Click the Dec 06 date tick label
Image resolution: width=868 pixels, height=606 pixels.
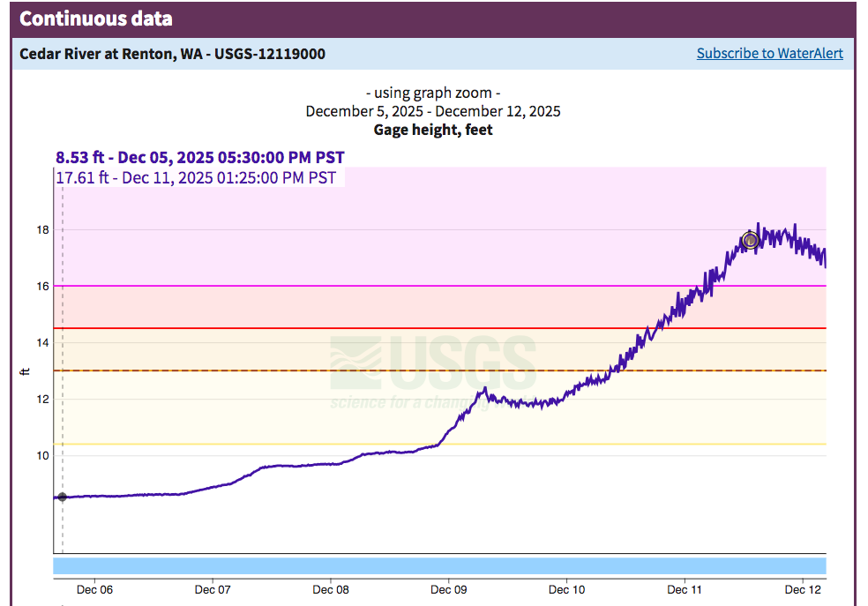tap(94, 589)
